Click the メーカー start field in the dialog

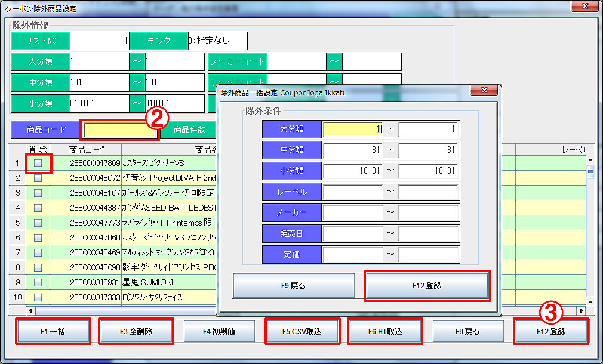352,212
